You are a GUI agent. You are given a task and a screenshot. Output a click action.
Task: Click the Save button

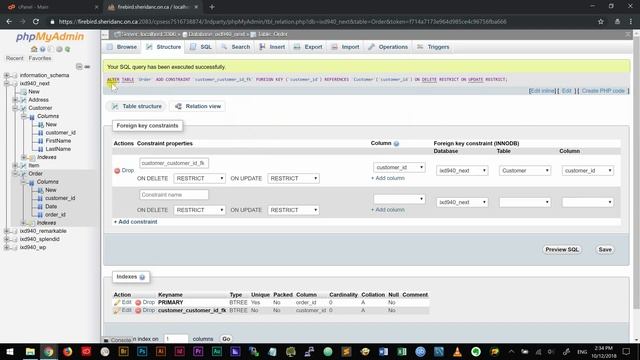(x=605, y=250)
